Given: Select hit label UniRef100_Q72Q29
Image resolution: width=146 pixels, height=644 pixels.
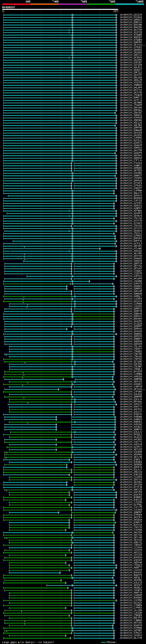Looking at the screenshot, I should point(131,324).
